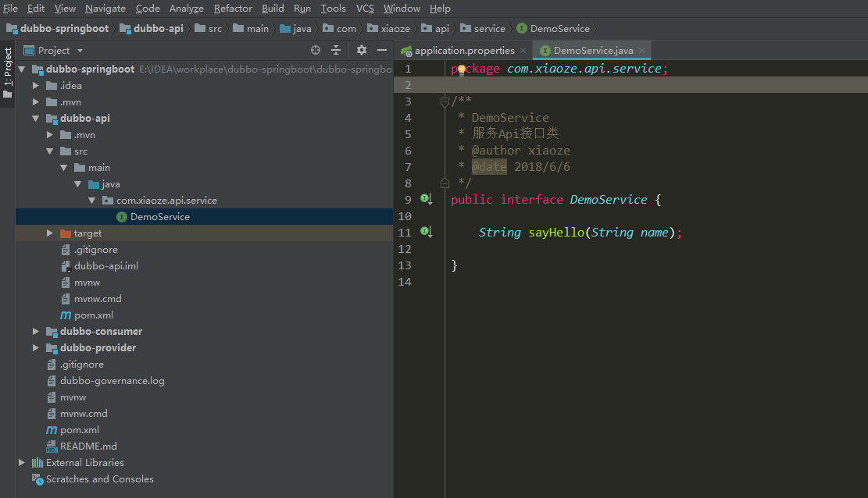The height and width of the screenshot is (498, 868).
Task: Open README.md in project tree
Action: (88, 446)
